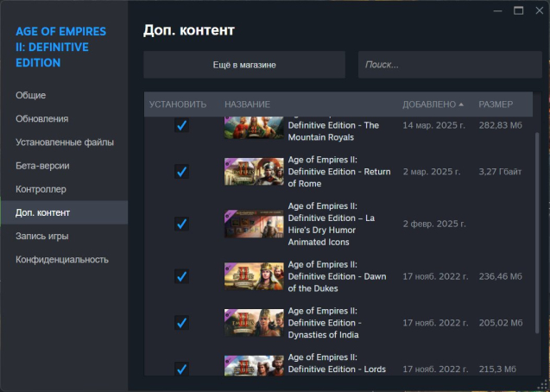Click Dawn of the Dukes DLC name
Screen dimensions: 550x392
[337, 276]
